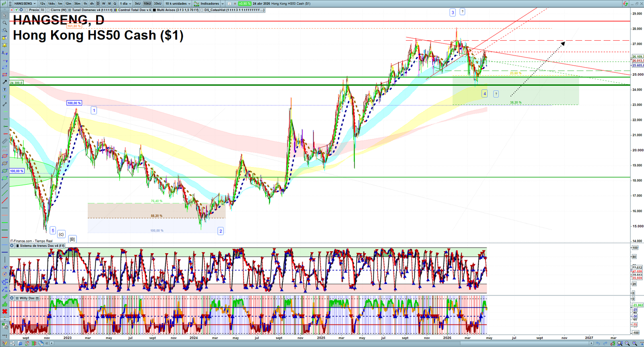
Task: Click the +0,90 % change indicator
Action: (x=245, y=4)
